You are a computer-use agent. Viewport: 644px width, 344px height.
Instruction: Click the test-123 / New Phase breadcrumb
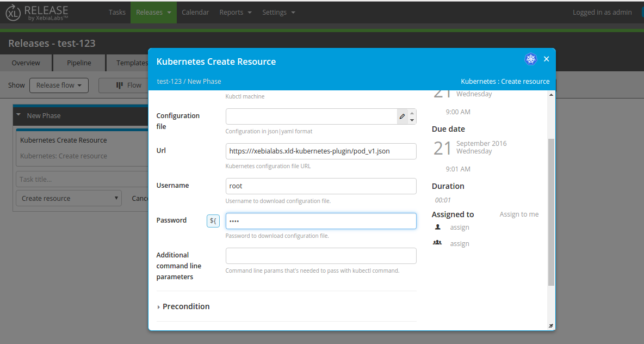coord(189,82)
